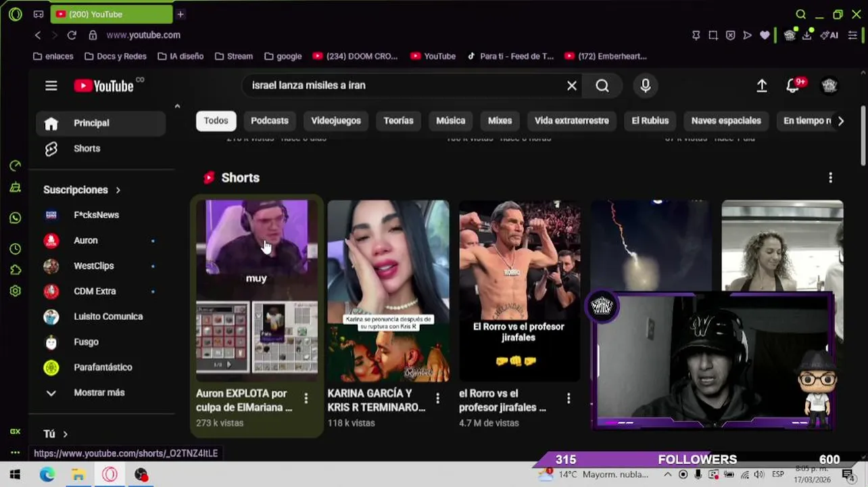Open Shorts shelf three-dot options
Viewport: 868px width, 487px height.
point(830,177)
